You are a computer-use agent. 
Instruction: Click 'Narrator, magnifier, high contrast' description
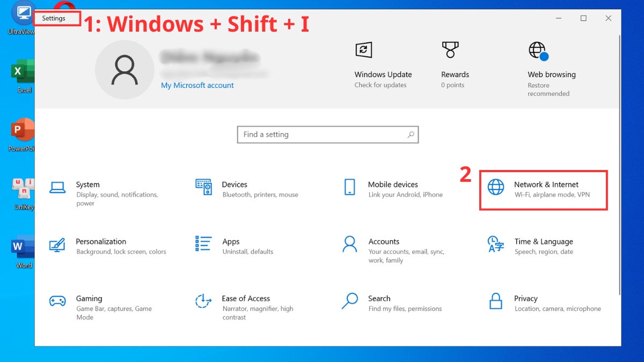[258, 313]
